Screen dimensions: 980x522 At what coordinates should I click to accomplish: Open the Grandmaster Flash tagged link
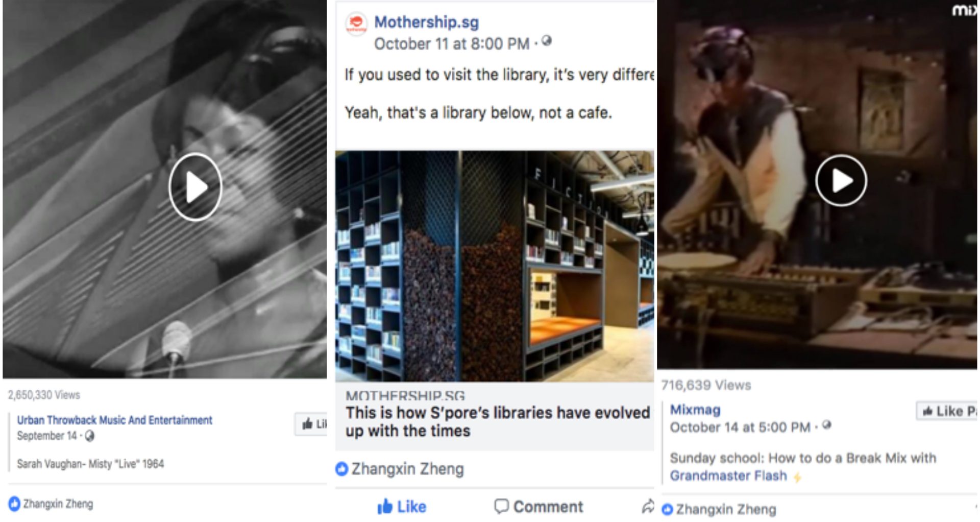[x=728, y=476]
